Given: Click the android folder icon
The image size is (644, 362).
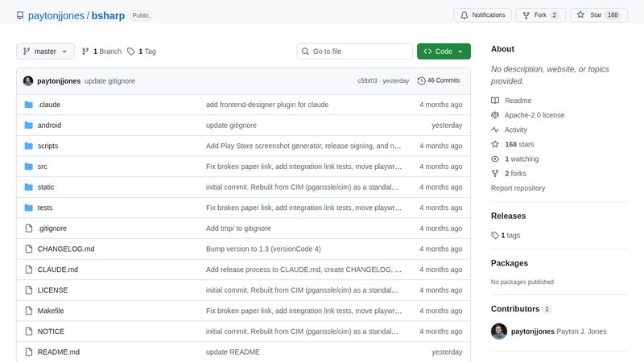Looking at the screenshot, I should 28,125.
